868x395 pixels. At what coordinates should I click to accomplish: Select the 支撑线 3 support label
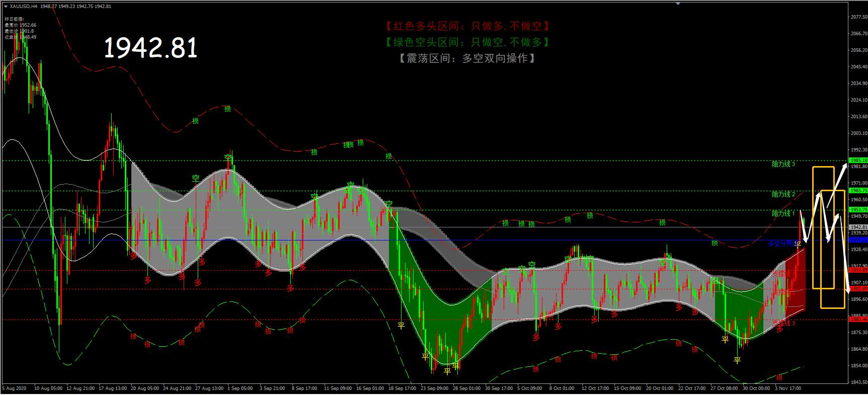783,323
